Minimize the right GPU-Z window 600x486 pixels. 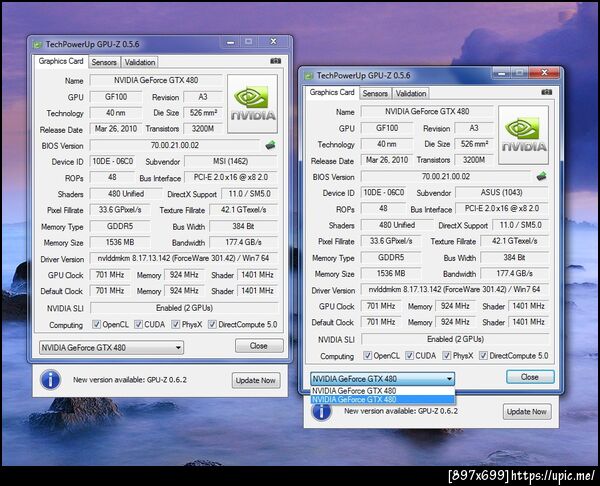[502, 73]
